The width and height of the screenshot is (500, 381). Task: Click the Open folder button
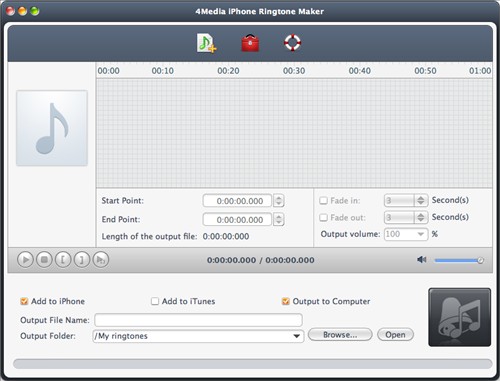(395, 335)
